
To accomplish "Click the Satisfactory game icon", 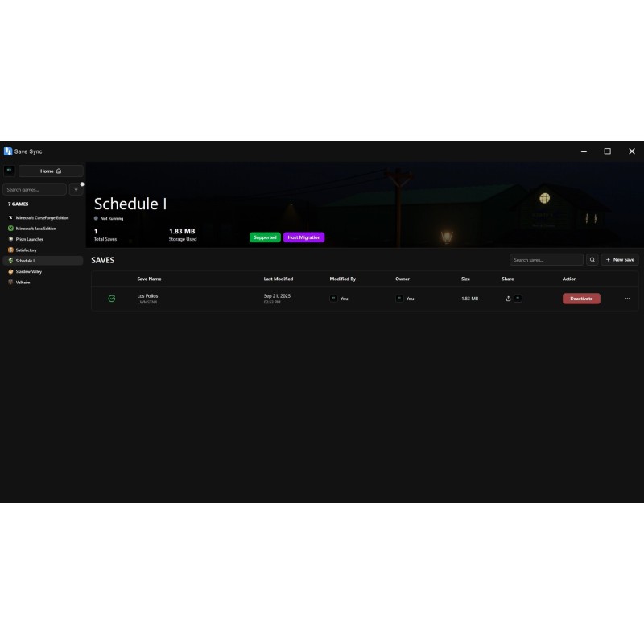I will (x=10, y=250).
